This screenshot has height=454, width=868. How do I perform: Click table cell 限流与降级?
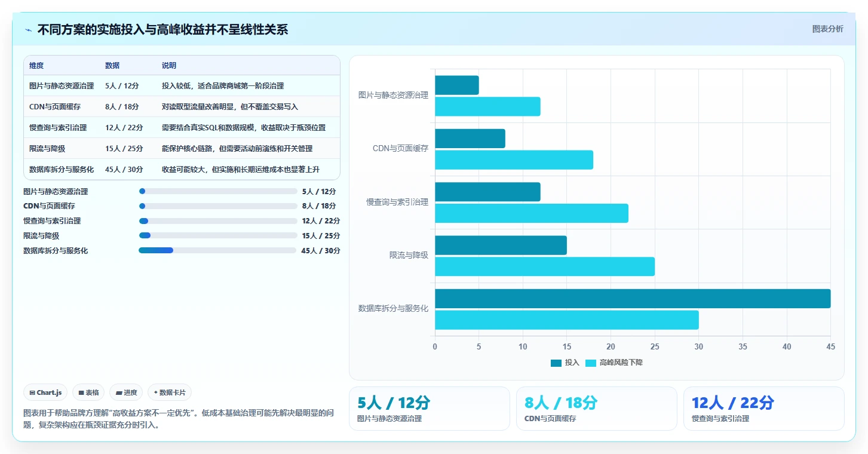coord(47,149)
